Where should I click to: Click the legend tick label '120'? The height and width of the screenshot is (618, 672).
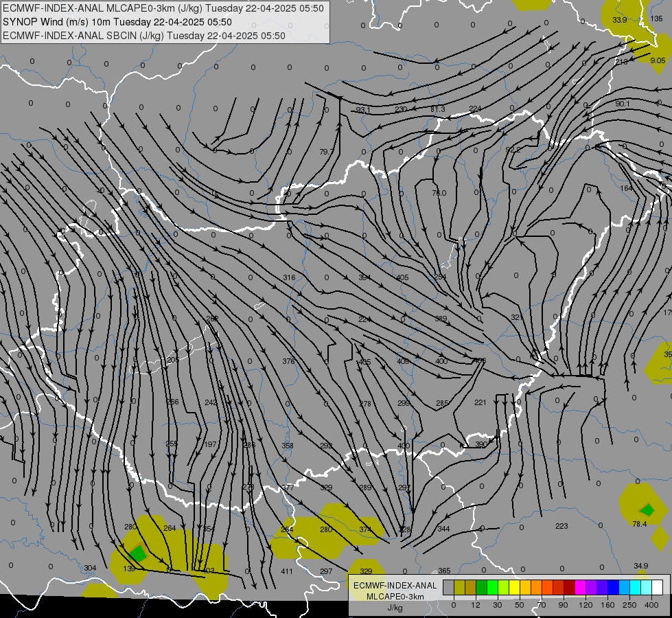coord(586,605)
